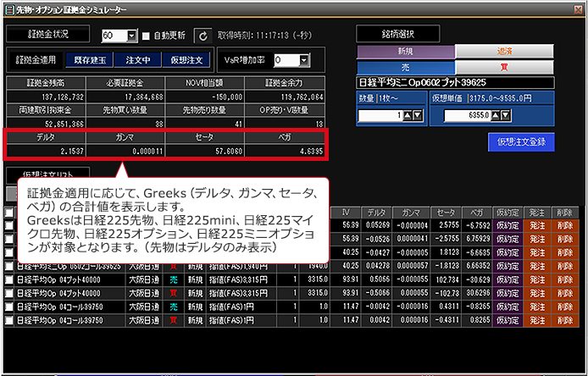Click the simulator window icon in title bar
This screenshot has height=376, width=588.
pyautogui.click(x=9, y=10)
